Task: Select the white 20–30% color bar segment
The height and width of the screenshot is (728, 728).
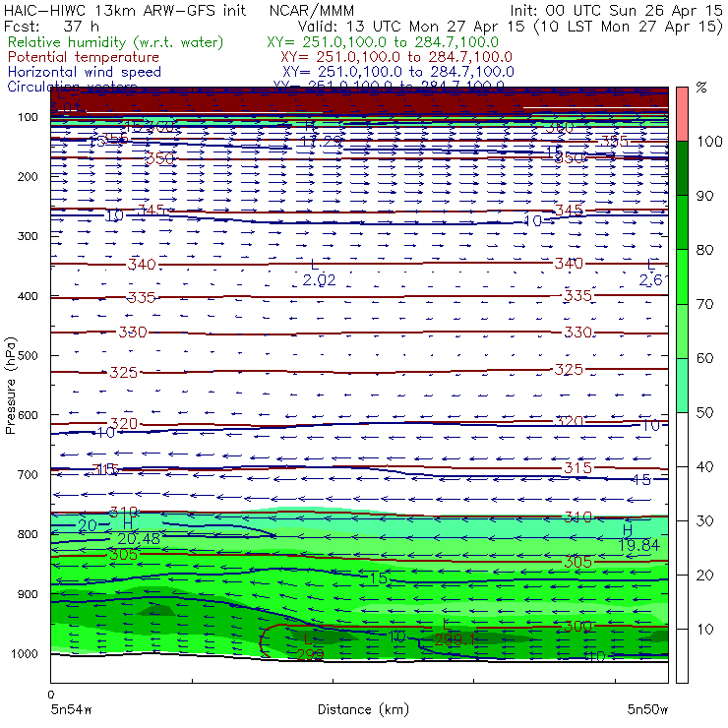Action: (x=682, y=548)
